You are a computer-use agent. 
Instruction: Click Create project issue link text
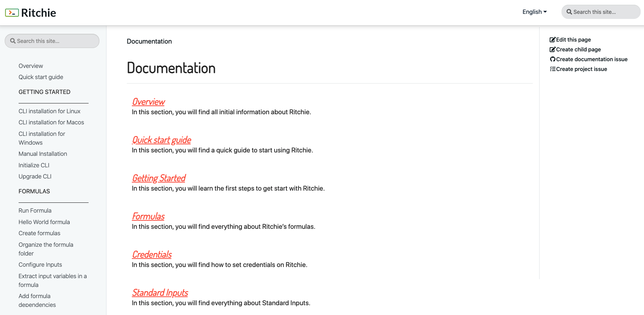(581, 69)
